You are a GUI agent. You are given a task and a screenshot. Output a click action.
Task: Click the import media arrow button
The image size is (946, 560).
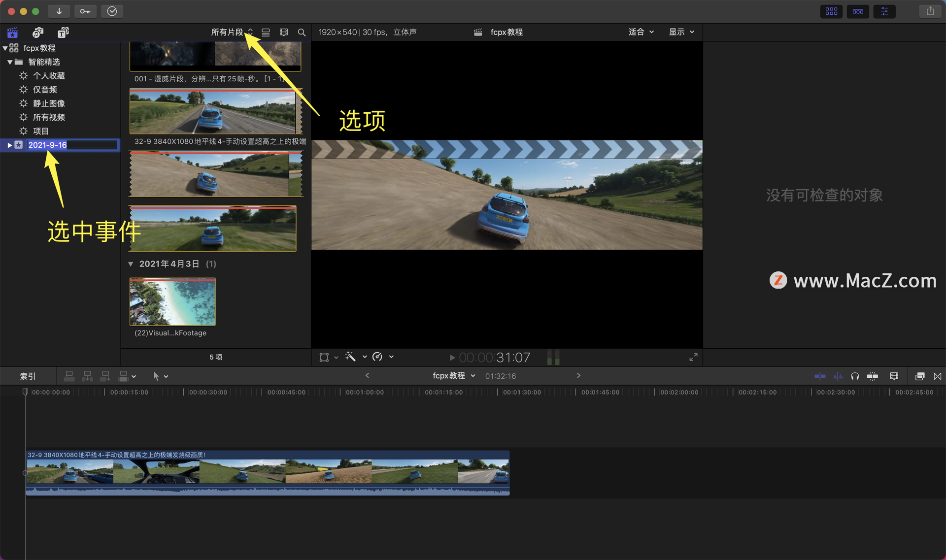click(x=59, y=11)
